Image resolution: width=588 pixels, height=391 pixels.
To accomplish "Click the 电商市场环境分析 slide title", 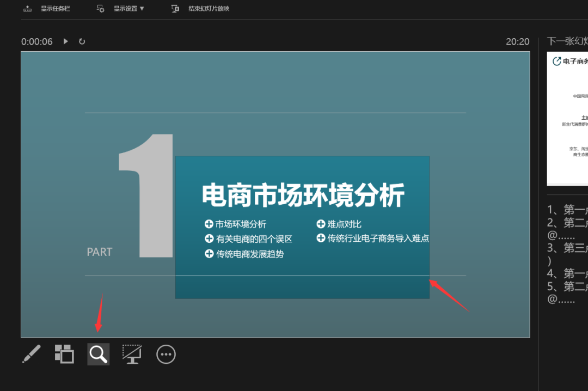I will (x=303, y=195).
